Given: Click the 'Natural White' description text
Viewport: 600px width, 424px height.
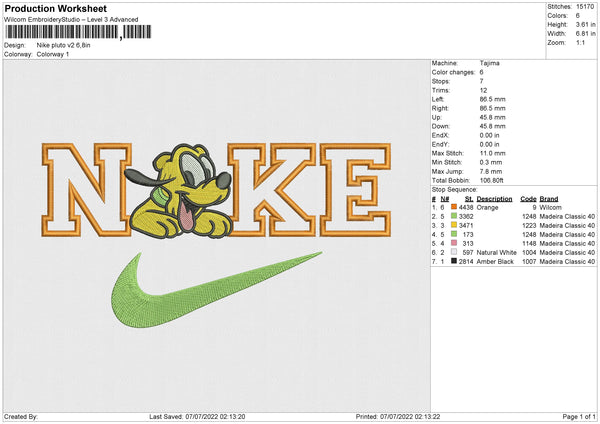Looking at the screenshot, I should click(497, 253).
